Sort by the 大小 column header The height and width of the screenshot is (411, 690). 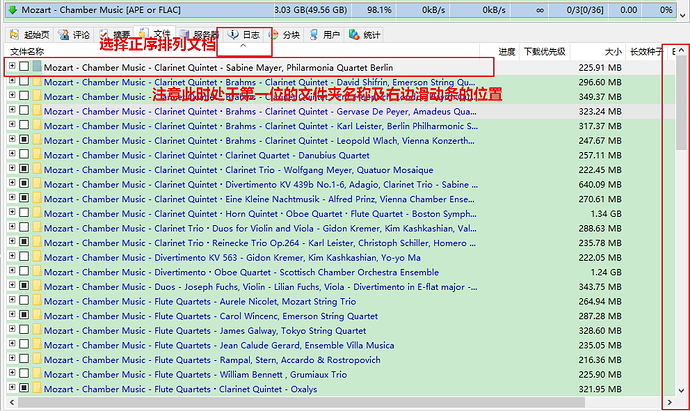tap(613, 52)
